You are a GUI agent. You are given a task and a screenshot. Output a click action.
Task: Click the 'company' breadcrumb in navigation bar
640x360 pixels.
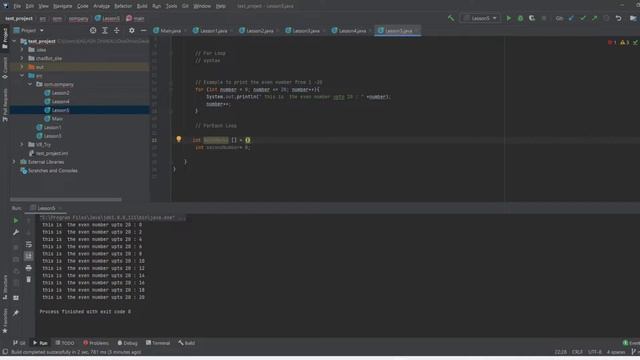(x=78, y=19)
